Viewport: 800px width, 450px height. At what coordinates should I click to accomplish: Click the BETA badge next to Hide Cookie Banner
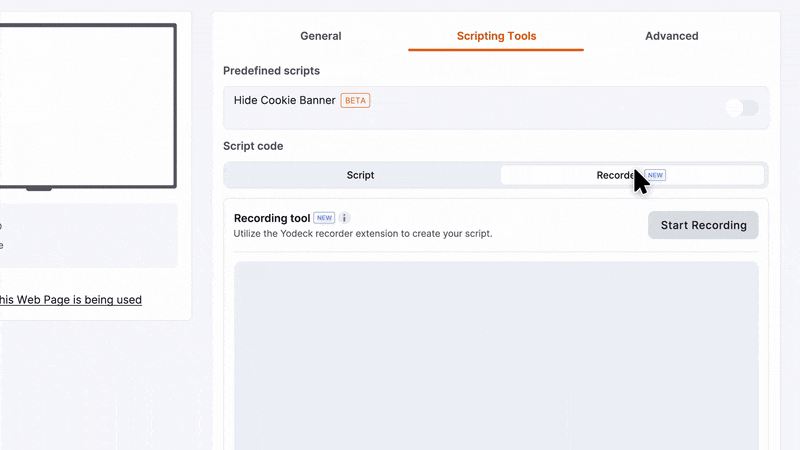point(355,101)
